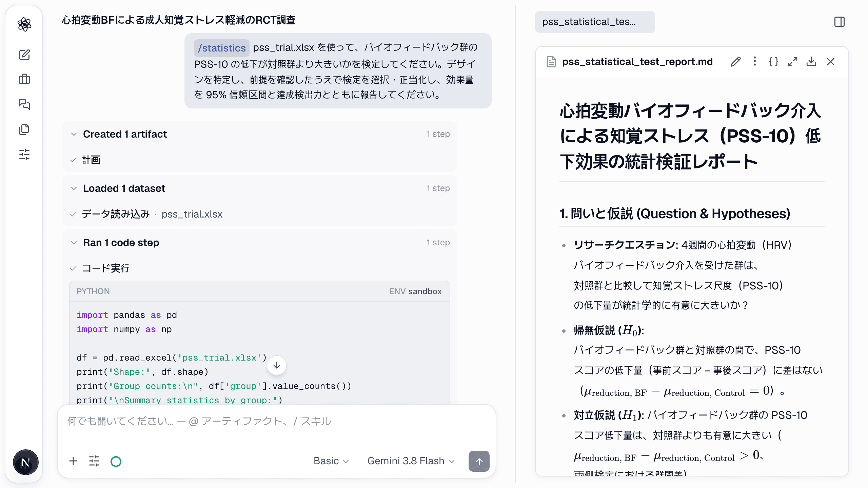Click the green circle status indicator
Screen dimensions: 868x488
pyautogui.click(x=116, y=461)
